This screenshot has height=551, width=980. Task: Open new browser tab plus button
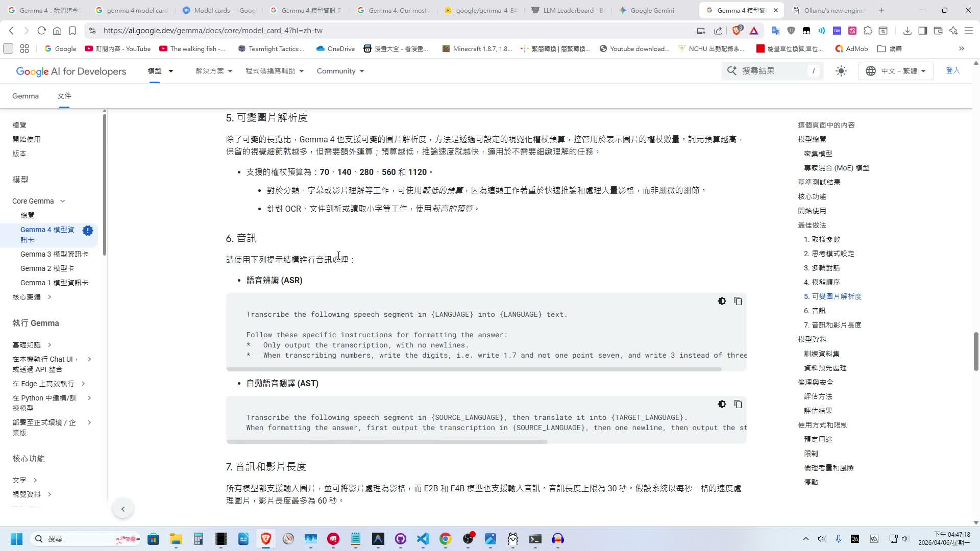click(x=881, y=10)
